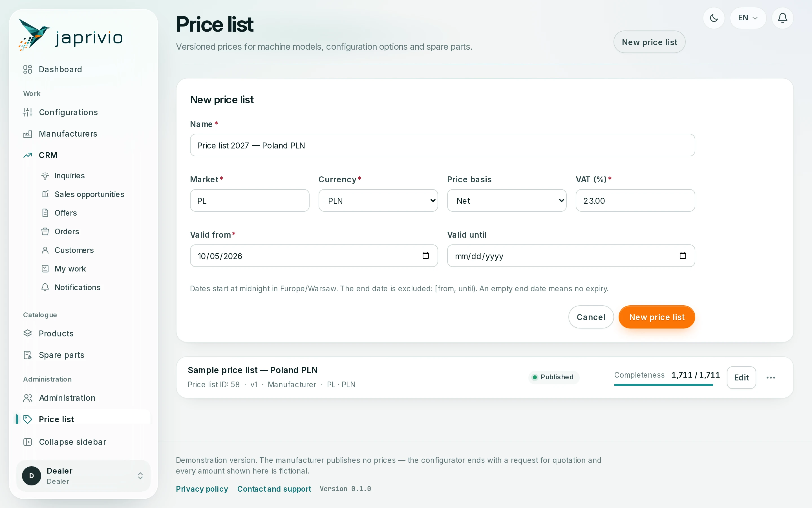Open the Valid until calendar picker icon

[683, 256]
